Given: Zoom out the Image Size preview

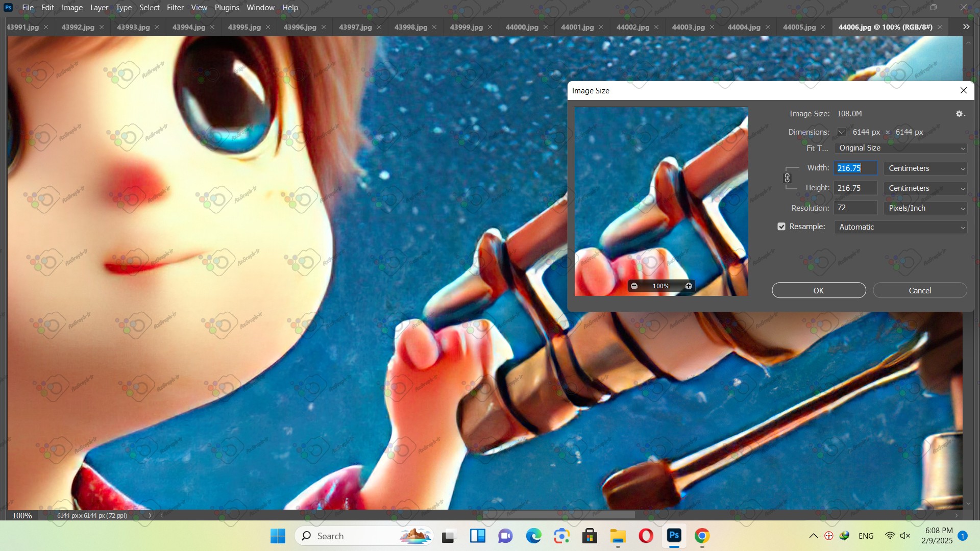Looking at the screenshot, I should [x=634, y=286].
